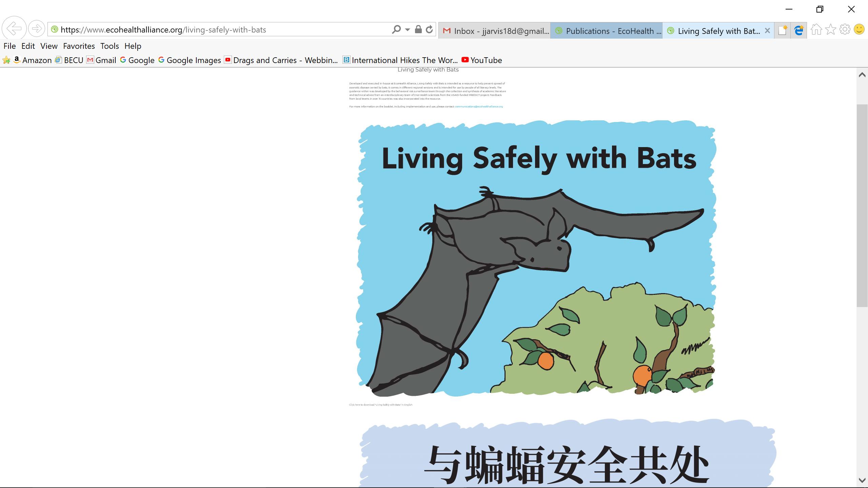
Task: Open the Tools menu
Action: click(x=109, y=46)
